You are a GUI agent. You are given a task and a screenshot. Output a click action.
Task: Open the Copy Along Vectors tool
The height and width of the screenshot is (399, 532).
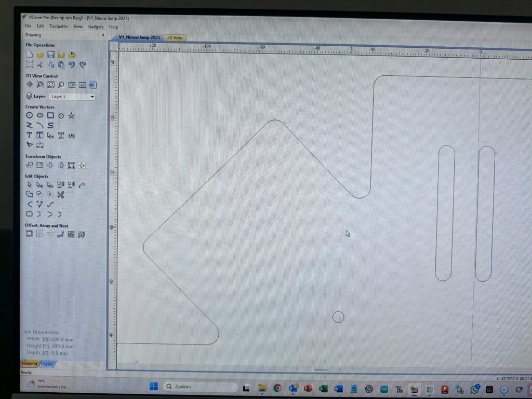pos(60,234)
